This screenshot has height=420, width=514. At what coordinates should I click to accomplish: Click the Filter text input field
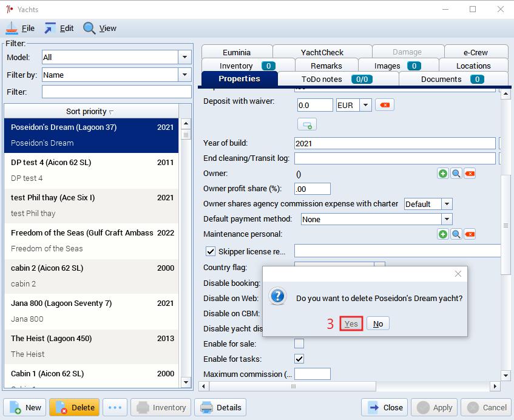[117, 92]
